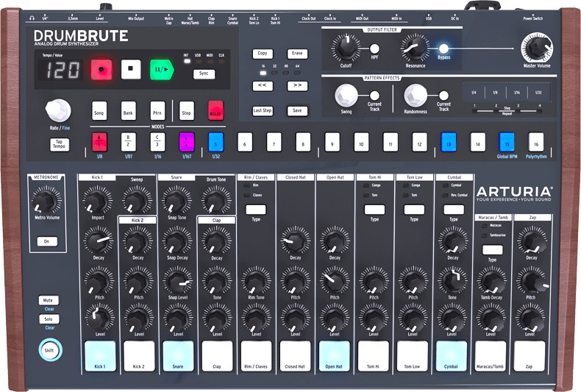Click the Solo button
This screenshot has width=581, height=392.
49,318
